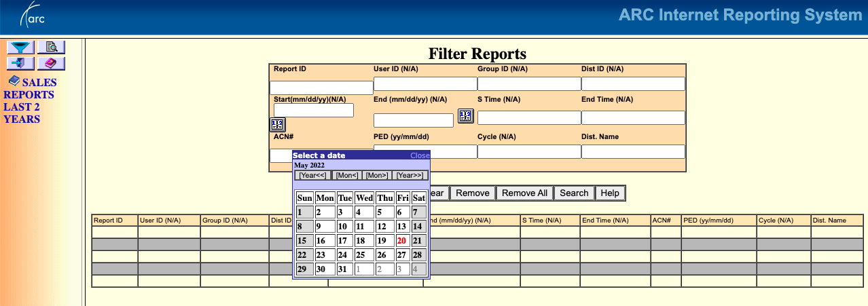Click into the Dist. Name input field
868x306 pixels.
(x=633, y=151)
